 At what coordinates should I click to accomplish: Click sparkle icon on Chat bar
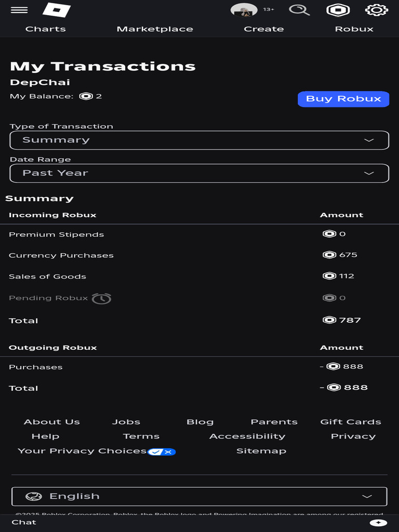[378, 523]
